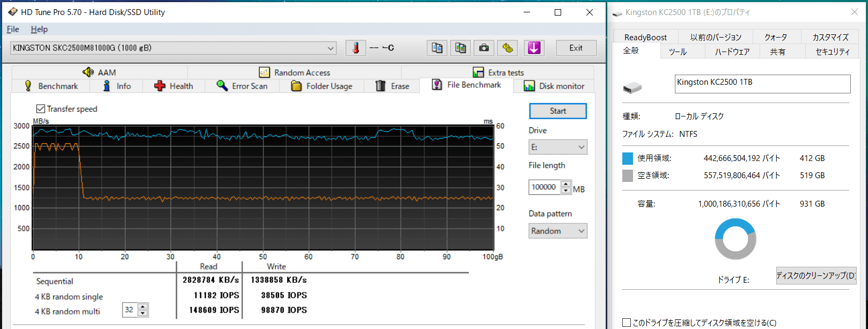Expand the KINGSTON SKC2500M81000G drive dropdown
The width and height of the screenshot is (868, 329).
pyautogui.click(x=330, y=48)
